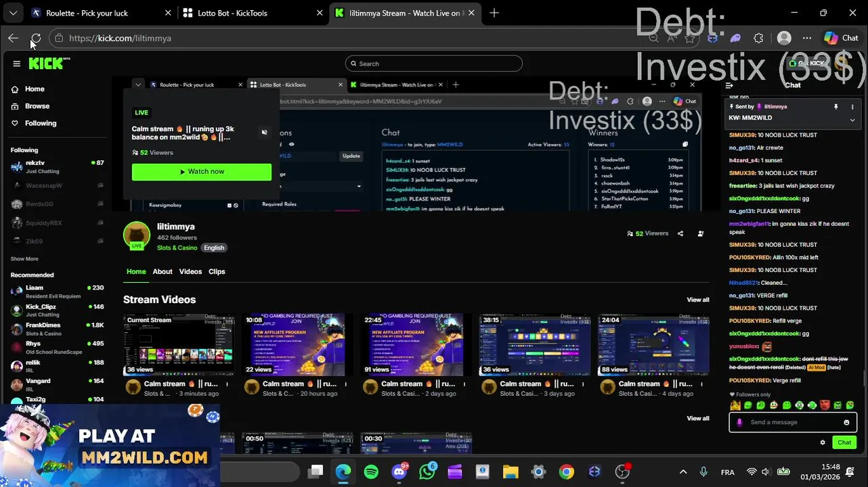Screen dimensions: 868x487
Task: Open a new browser tab
Action: coord(494,13)
